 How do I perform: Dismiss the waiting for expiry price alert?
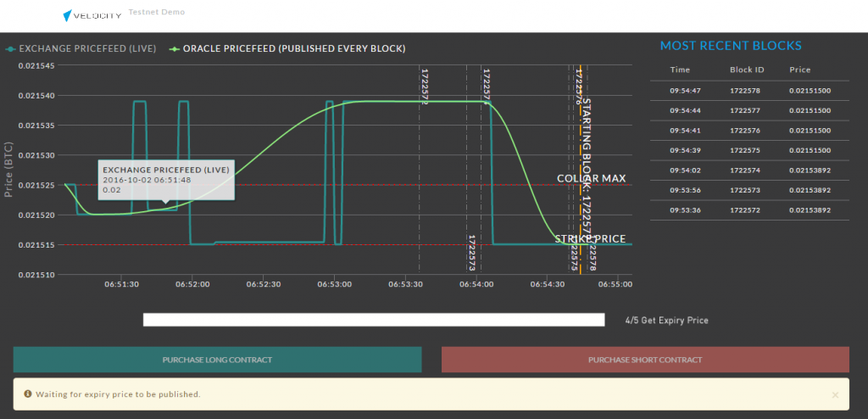click(x=834, y=394)
